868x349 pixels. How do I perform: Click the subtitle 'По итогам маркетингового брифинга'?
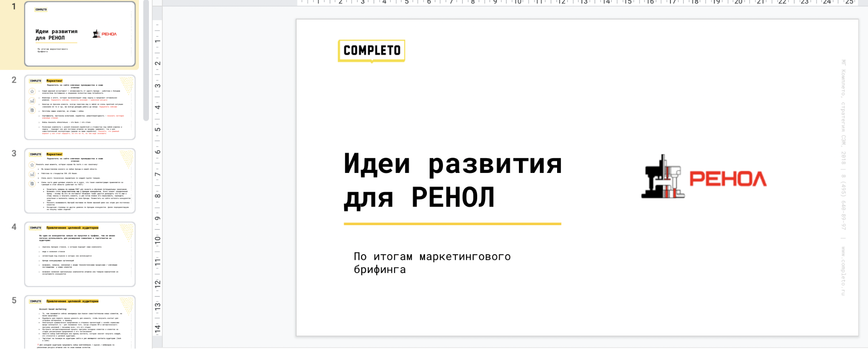click(x=432, y=263)
